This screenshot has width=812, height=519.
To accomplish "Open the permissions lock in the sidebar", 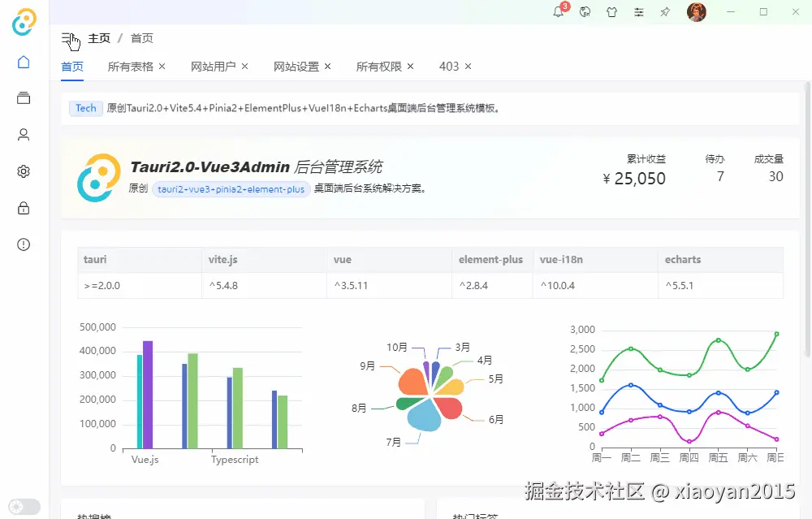I will [24, 208].
